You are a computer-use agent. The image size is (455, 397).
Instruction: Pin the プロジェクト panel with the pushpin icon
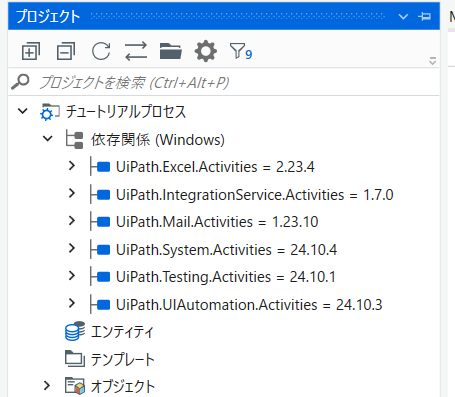[425, 16]
